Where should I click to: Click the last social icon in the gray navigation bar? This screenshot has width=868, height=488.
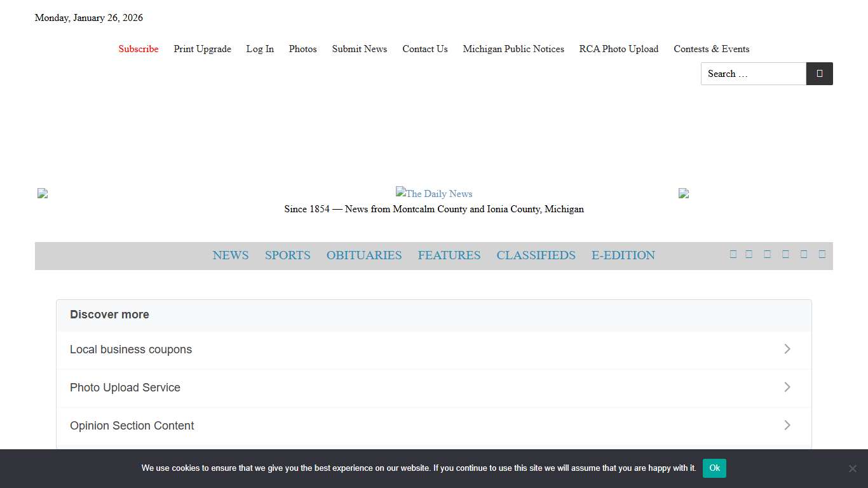pos(822,254)
